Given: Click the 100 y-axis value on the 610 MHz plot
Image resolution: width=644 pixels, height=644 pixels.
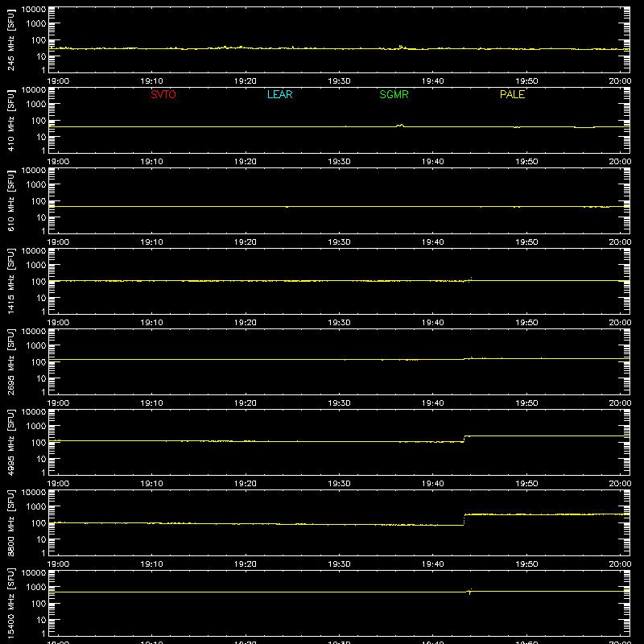Looking at the screenshot, I should tap(39, 200).
